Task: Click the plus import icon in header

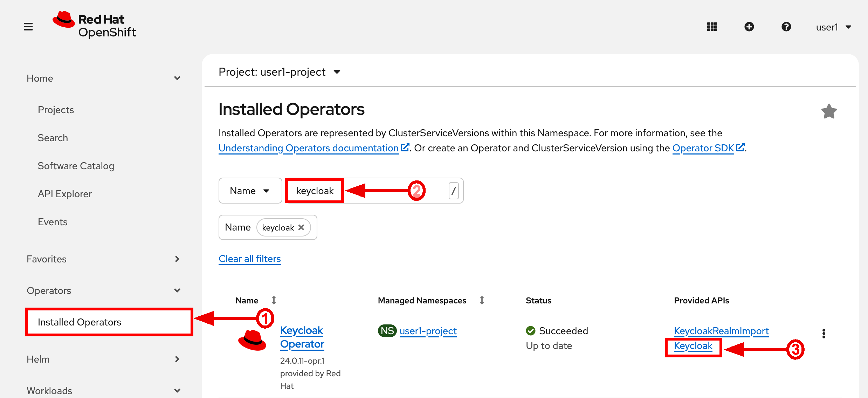Action: [749, 27]
